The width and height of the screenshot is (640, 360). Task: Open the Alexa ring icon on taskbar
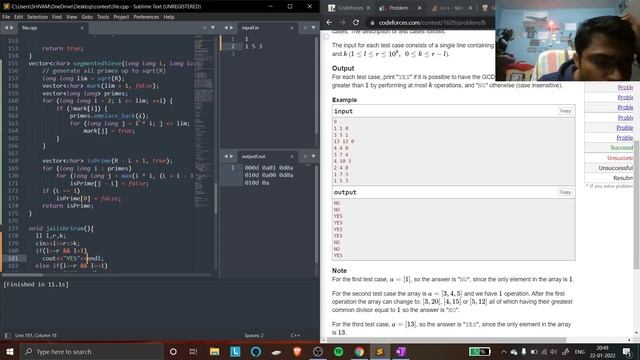pyautogui.click(x=256, y=351)
